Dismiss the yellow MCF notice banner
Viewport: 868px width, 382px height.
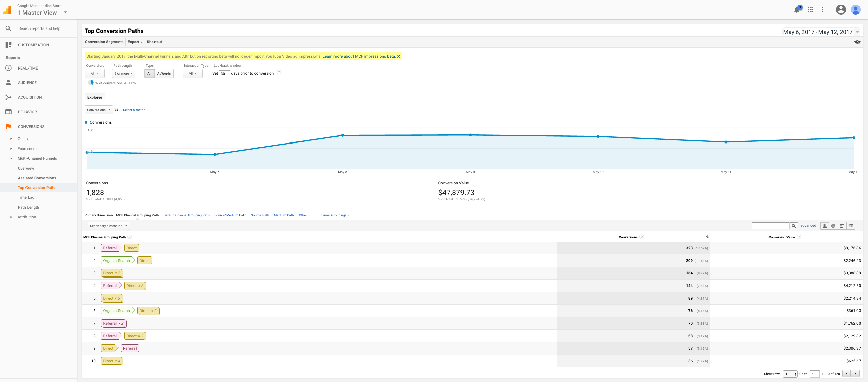[399, 57]
